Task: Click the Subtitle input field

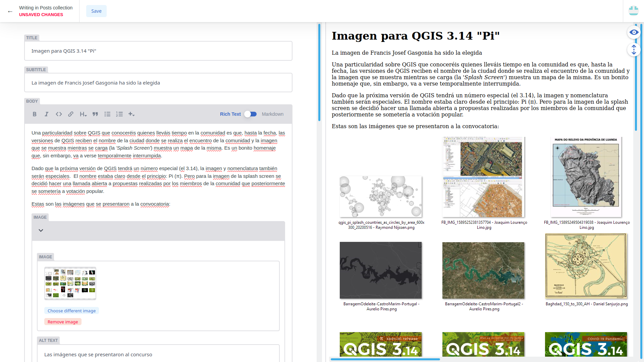Action: pos(158,83)
